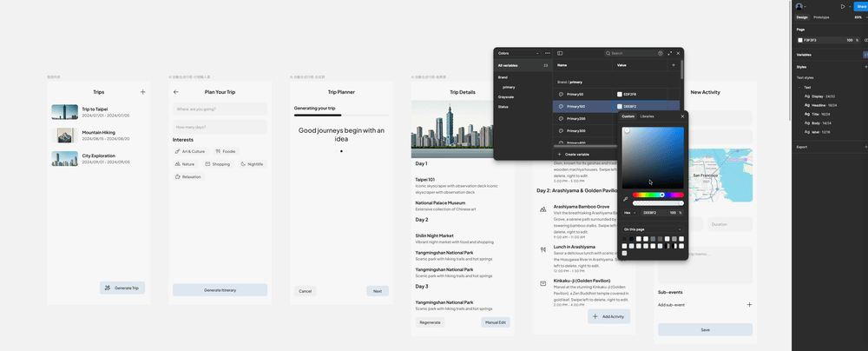Click the Primary50 EDF2F8 color swatch
868x351 pixels.
(x=620, y=94)
